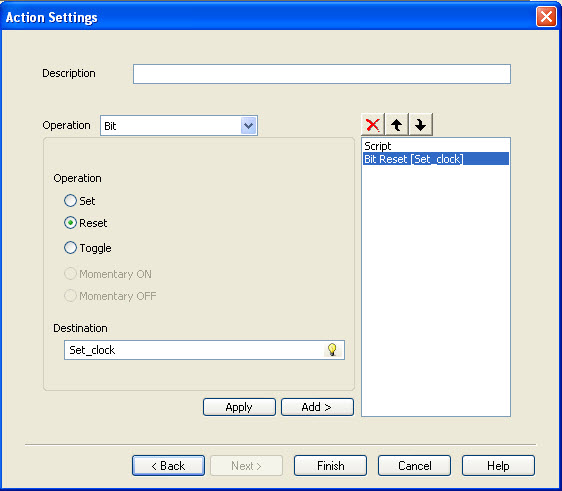Select the Momentary OFF option
Screen dimensions: 562x491
coord(70,296)
